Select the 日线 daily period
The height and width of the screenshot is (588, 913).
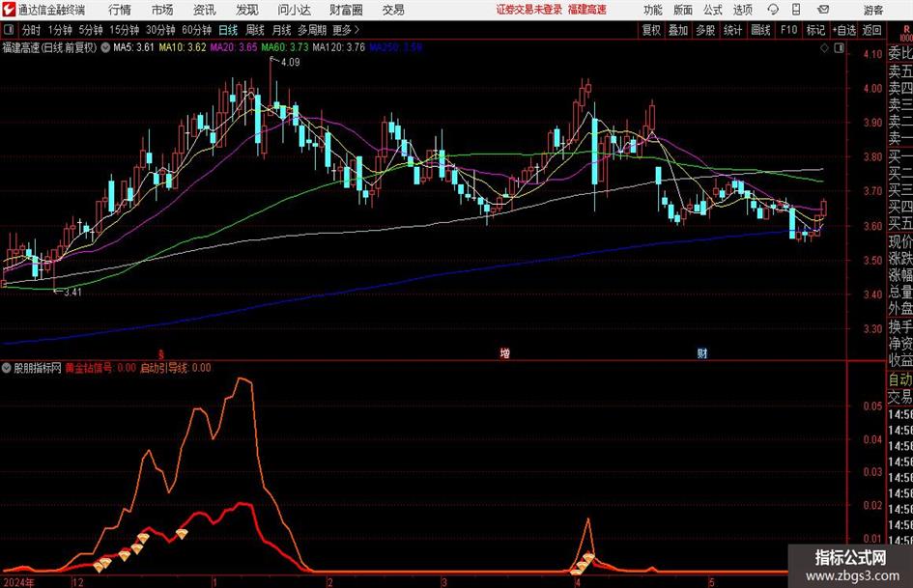228,30
